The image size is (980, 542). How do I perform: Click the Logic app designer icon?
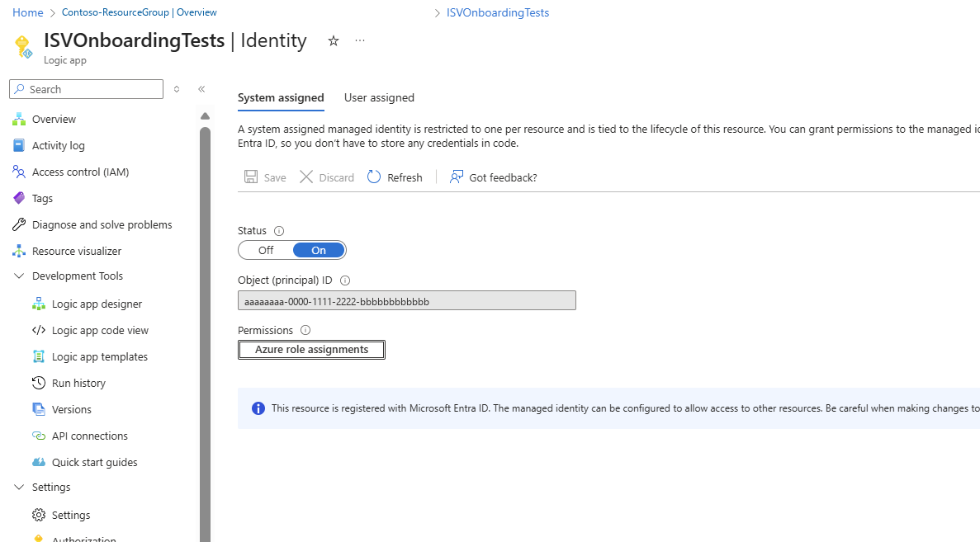click(x=39, y=304)
